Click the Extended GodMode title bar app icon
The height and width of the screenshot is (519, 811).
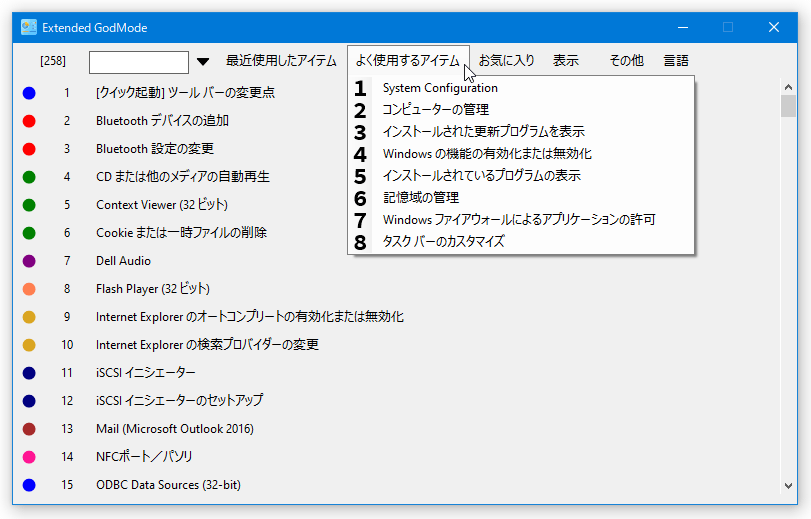click(x=28, y=27)
